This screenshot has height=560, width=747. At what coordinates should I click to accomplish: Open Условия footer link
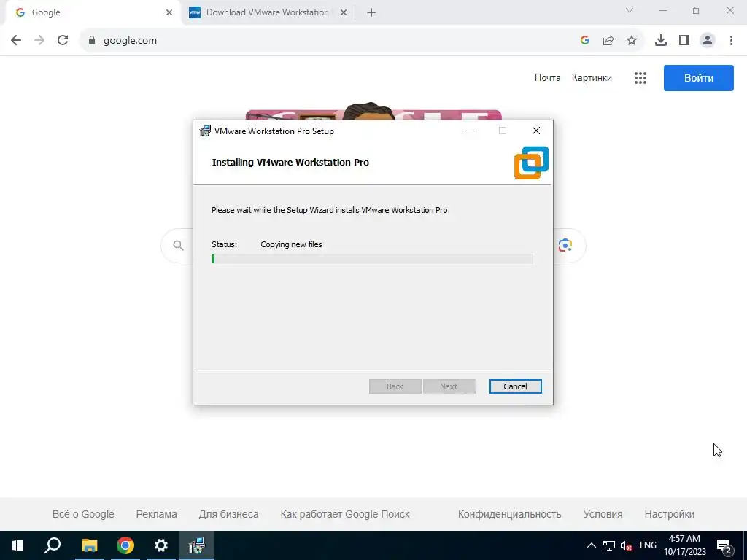pos(603,514)
